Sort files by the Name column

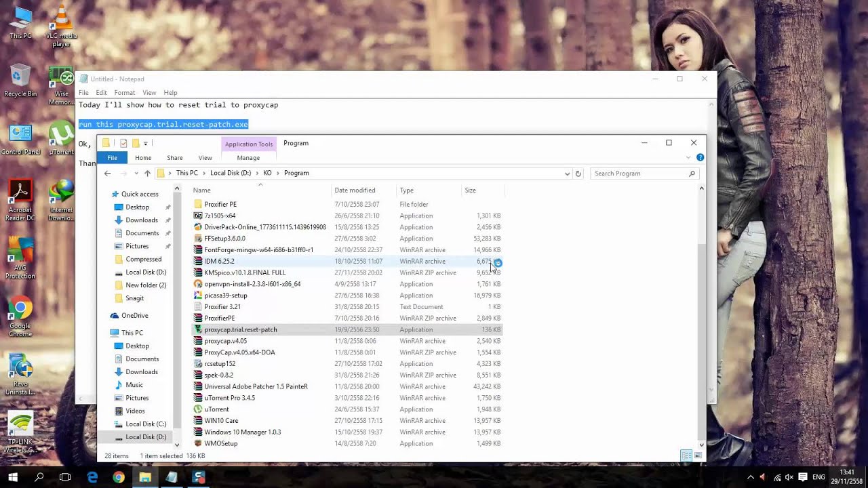click(261, 190)
